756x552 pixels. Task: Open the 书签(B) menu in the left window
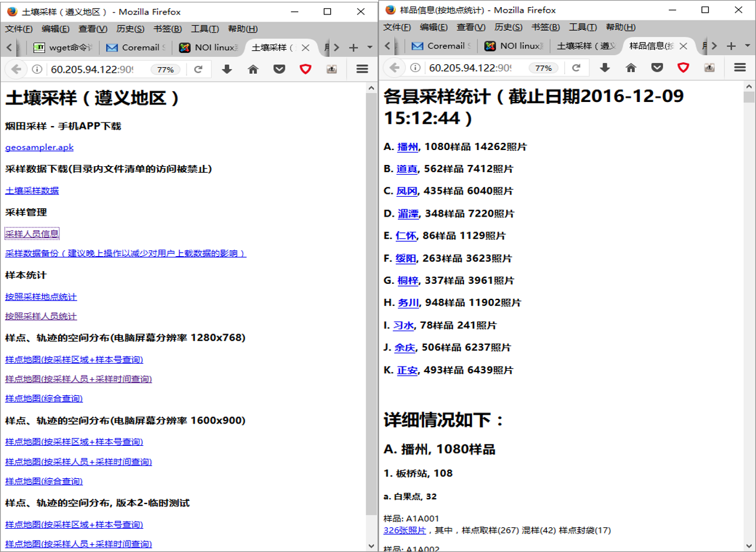[167, 29]
